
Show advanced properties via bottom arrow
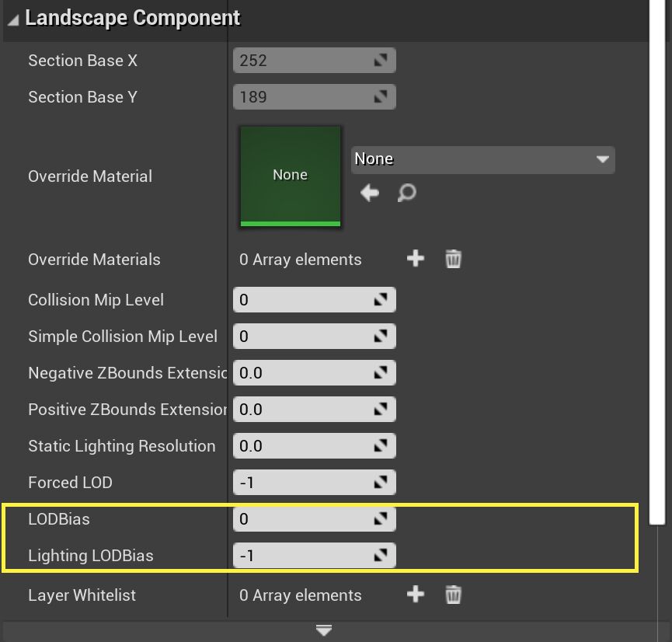[x=323, y=630]
